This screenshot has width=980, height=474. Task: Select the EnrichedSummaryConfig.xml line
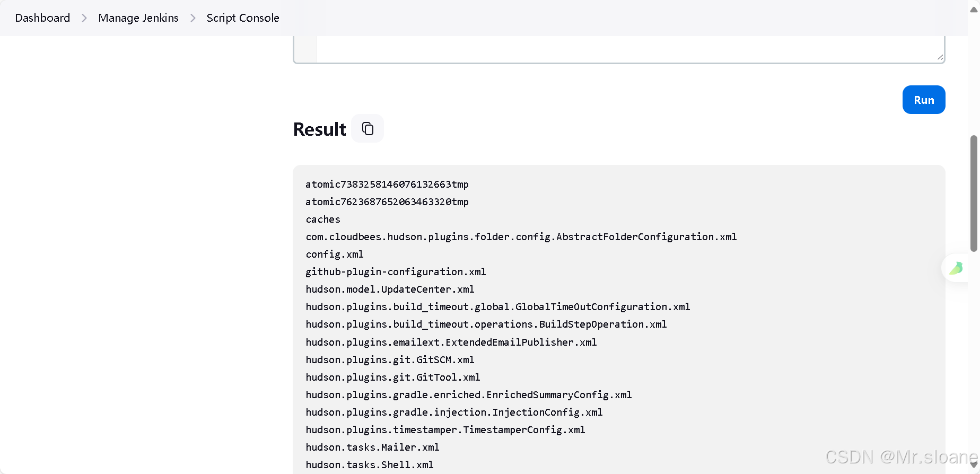coord(469,395)
